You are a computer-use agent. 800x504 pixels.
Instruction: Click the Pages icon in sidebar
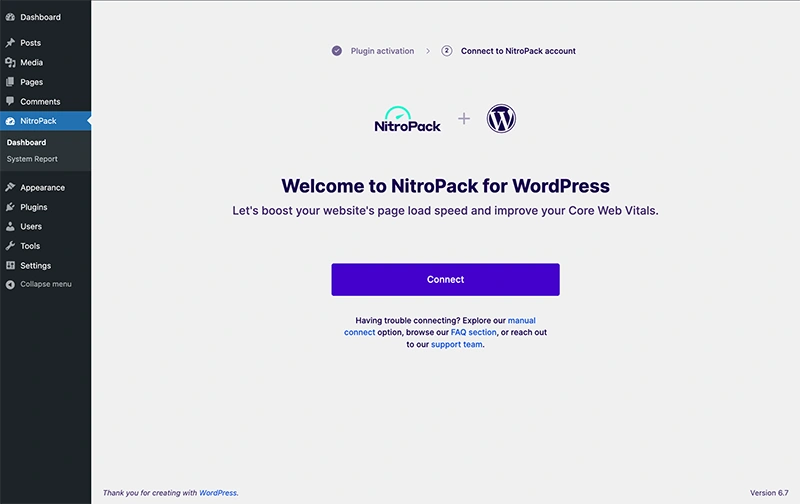10,82
